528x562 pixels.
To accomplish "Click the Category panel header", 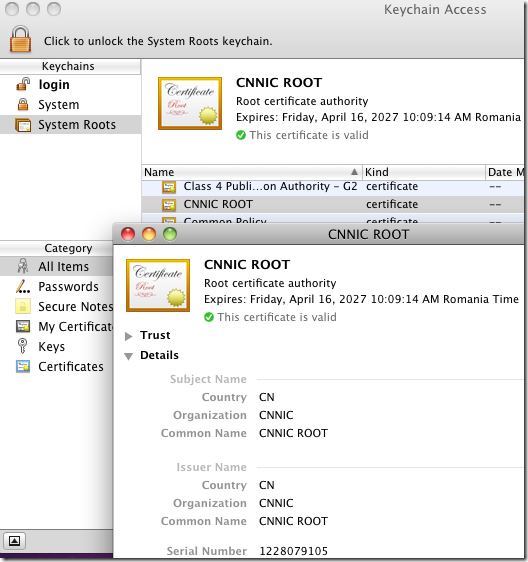I will pos(57,248).
